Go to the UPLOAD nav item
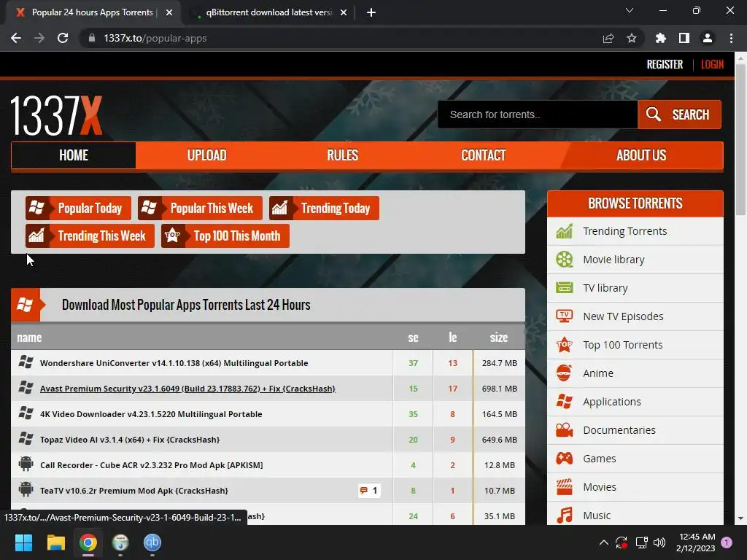 (x=206, y=155)
